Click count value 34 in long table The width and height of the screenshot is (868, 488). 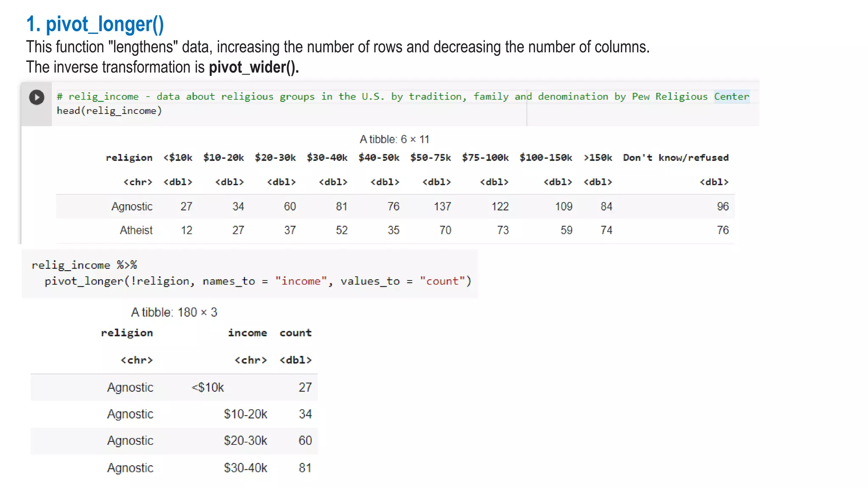(305, 414)
